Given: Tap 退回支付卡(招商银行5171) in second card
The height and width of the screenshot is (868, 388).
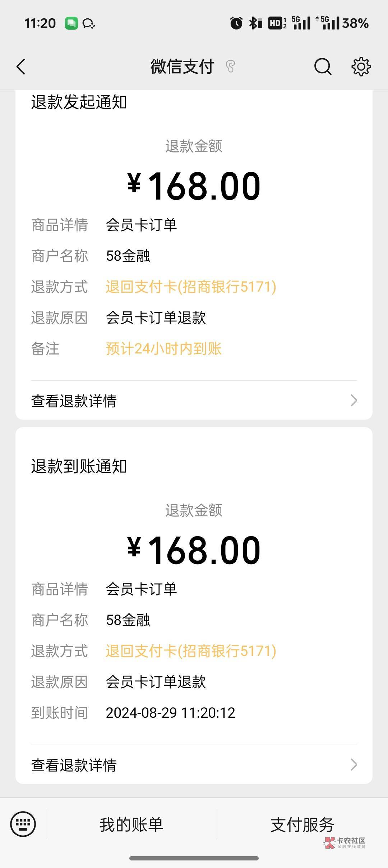Looking at the screenshot, I should tap(191, 651).
